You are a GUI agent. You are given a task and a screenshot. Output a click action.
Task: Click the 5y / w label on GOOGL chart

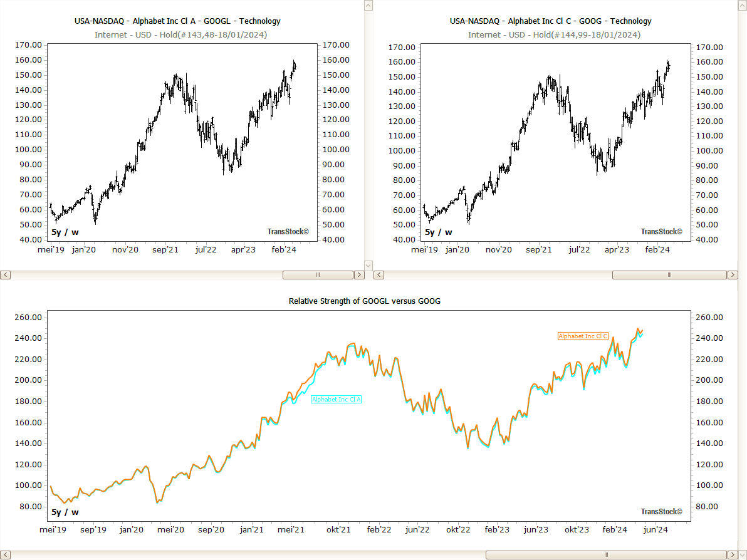[65, 232]
